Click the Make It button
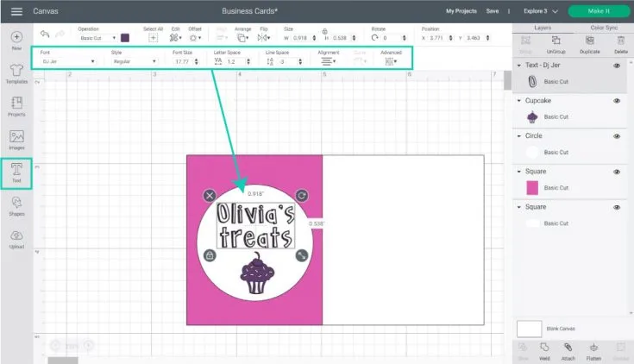634x364 pixels. point(598,11)
